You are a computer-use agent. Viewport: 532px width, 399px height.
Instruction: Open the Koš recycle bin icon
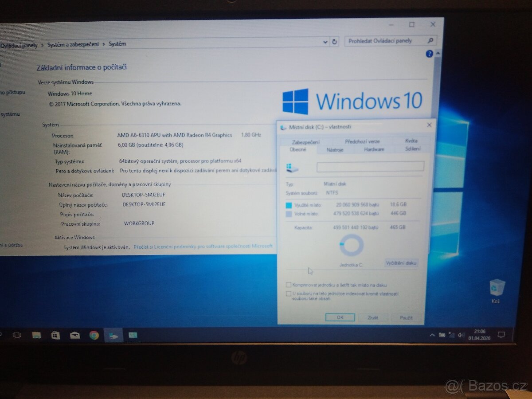497,291
